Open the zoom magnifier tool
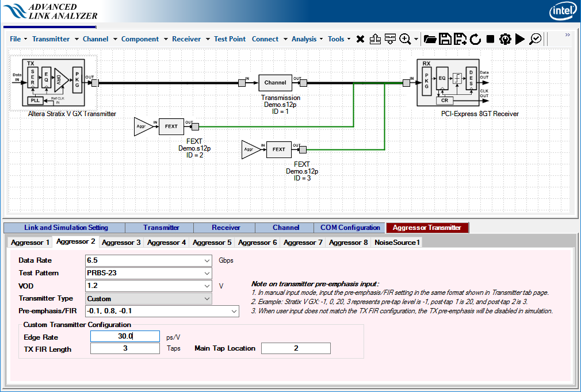This screenshot has width=581, height=392. pos(405,39)
